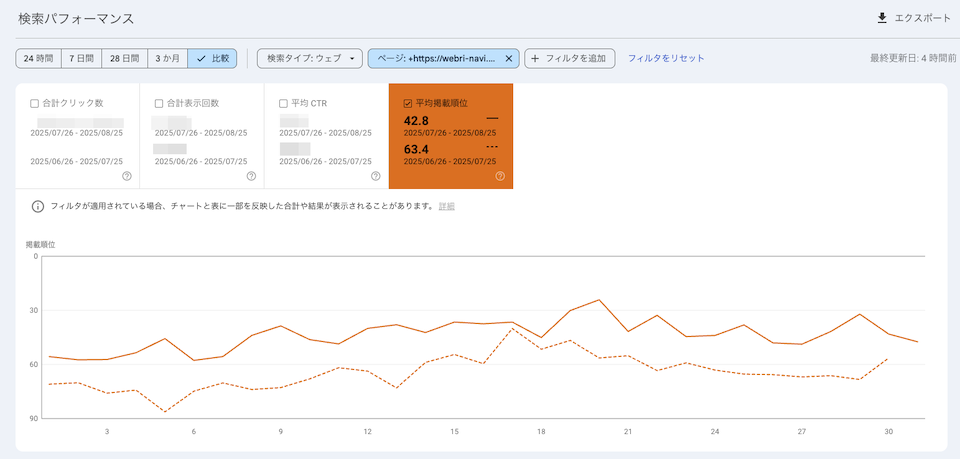Click the フィルタを追加 button
Screen dimensions: 960x459
coord(569,59)
